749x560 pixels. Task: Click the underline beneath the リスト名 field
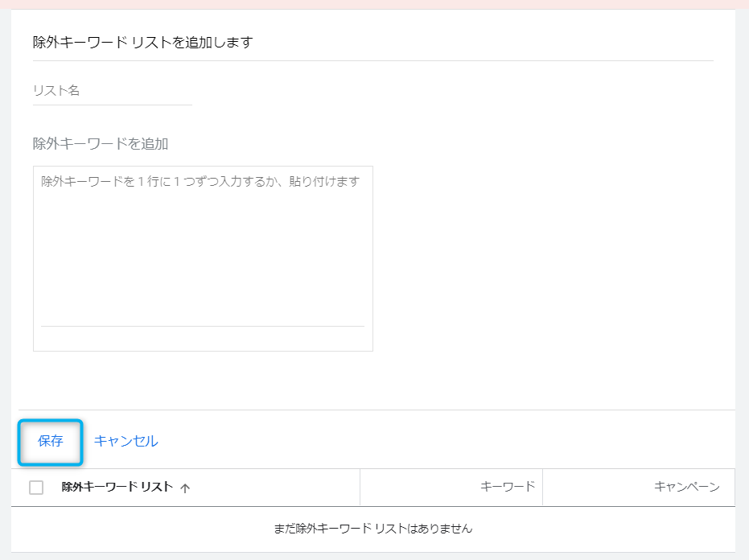pos(112,105)
